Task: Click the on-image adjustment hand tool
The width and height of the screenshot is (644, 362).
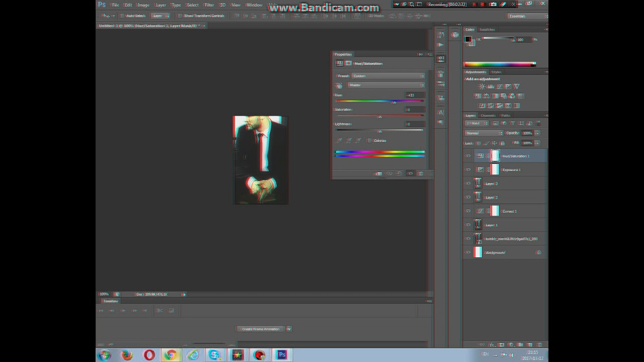Action: [339, 85]
